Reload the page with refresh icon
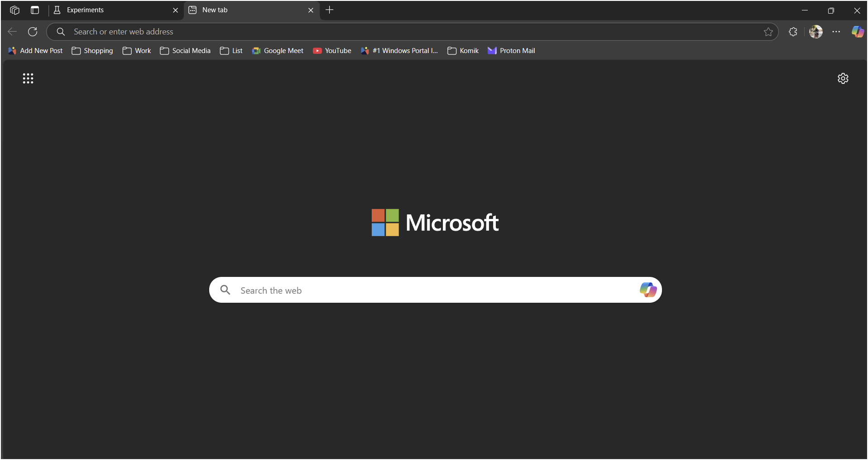868x460 pixels. (33, 32)
